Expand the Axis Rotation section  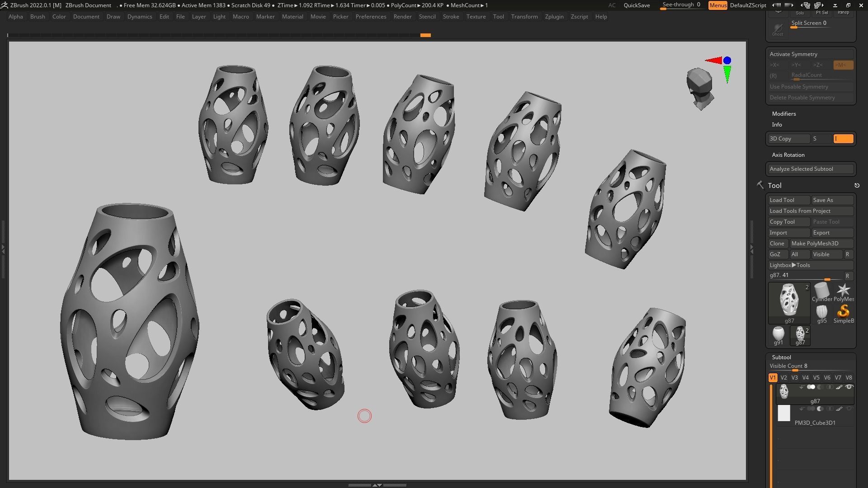[788, 155]
